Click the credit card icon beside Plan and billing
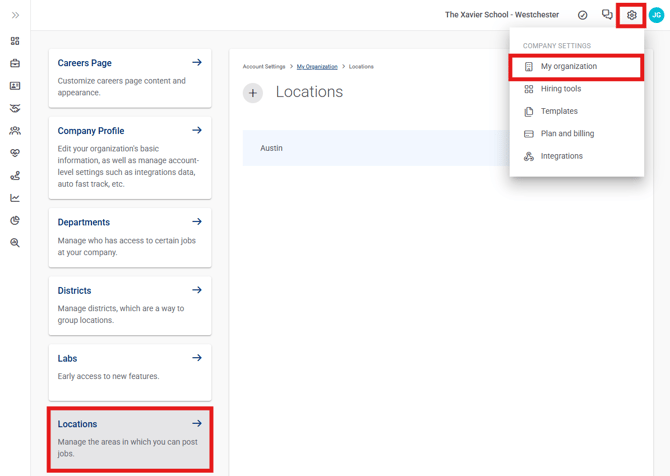The width and height of the screenshot is (670, 476). click(x=529, y=134)
